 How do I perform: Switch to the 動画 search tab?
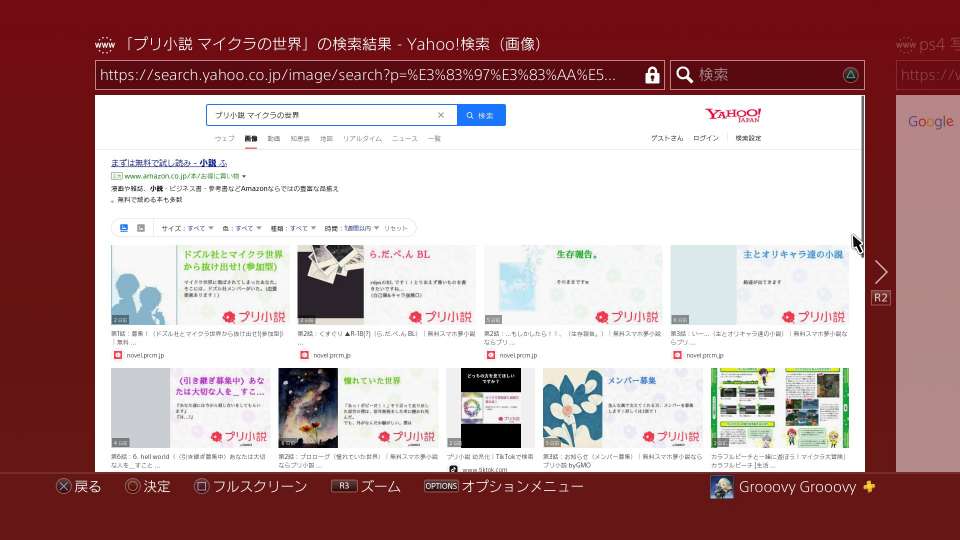coord(274,139)
